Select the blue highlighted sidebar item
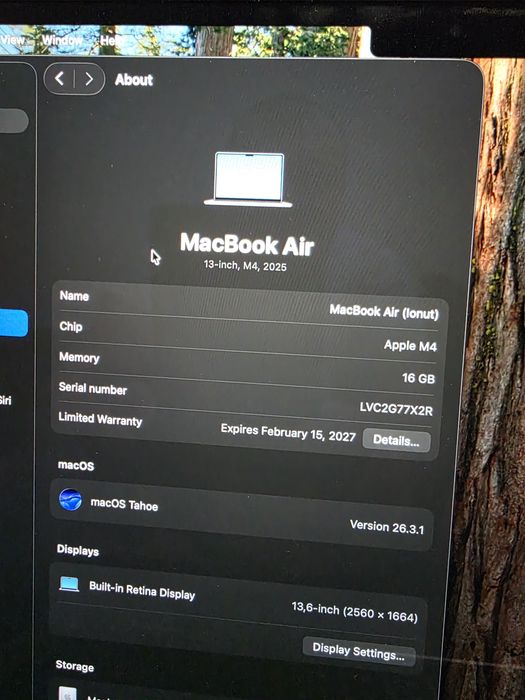This screenshot has width=525, height=700. pyautogui.click(x=13, y=323)
